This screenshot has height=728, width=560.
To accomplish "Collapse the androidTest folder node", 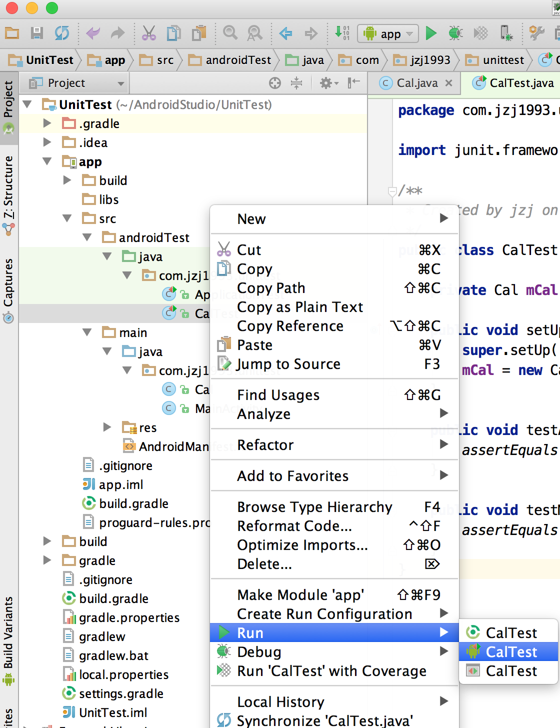I will pyautogui.click(x=87, y=237).
